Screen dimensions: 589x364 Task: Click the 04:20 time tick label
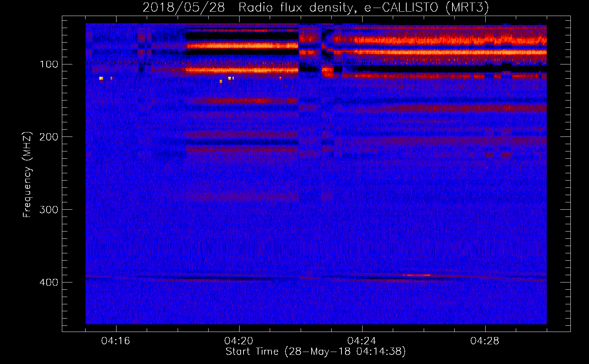click(239, 341)
